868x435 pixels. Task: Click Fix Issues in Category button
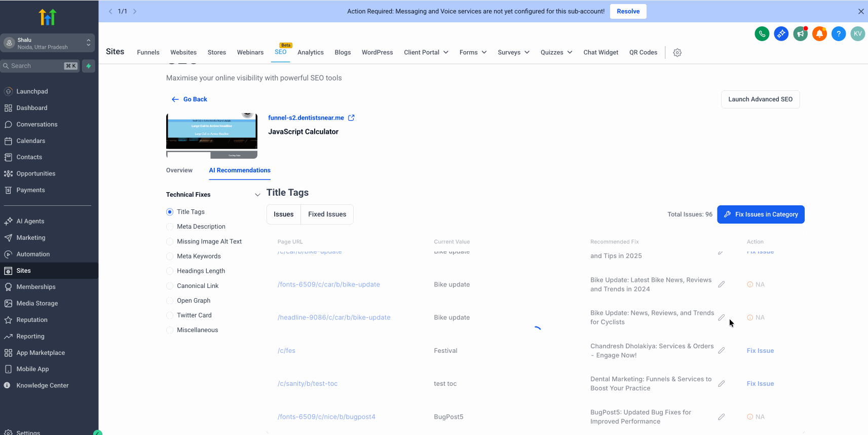[761, 214]
